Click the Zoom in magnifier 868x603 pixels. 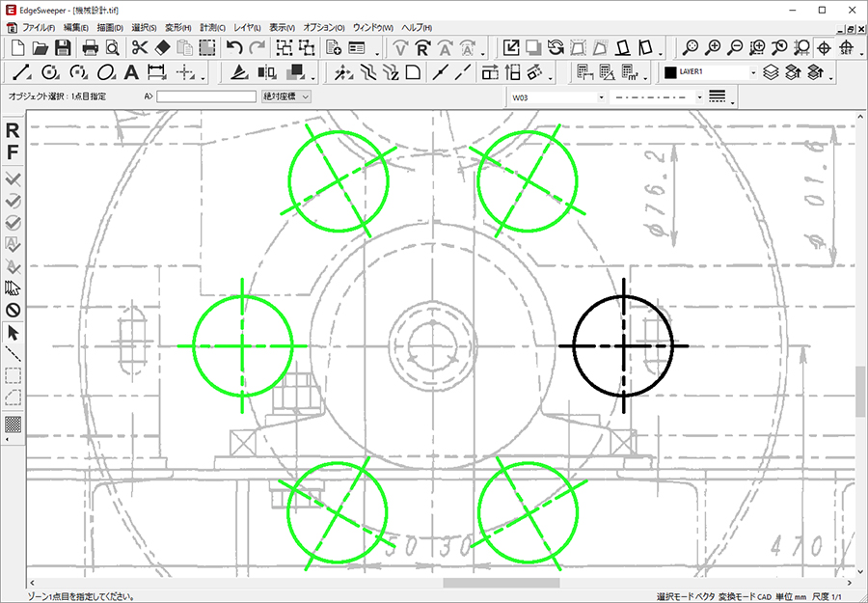(714, 47)
